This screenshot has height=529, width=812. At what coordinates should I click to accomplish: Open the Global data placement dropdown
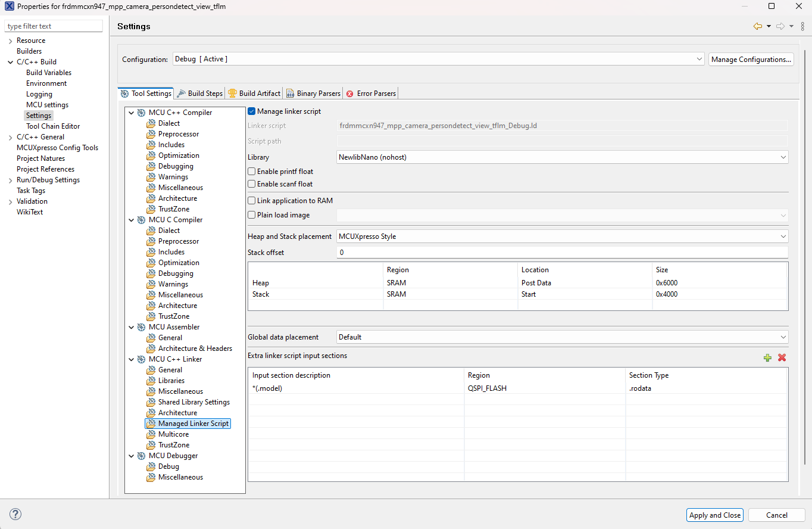(782, 337)
